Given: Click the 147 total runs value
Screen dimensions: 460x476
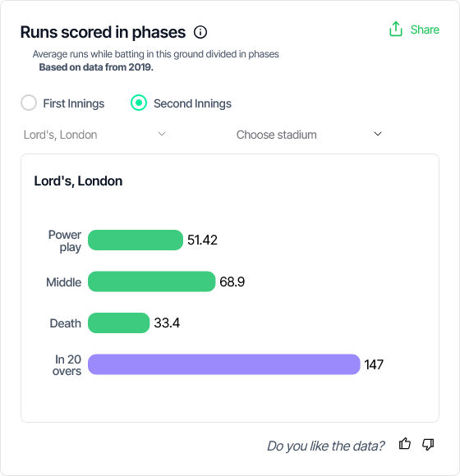Looking at the screenshot, I should click(x=374, y=364).
